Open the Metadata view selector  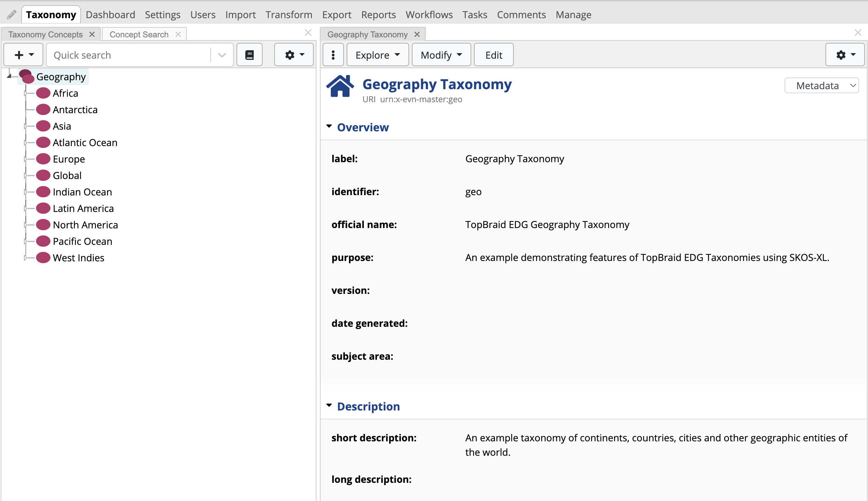821,85
